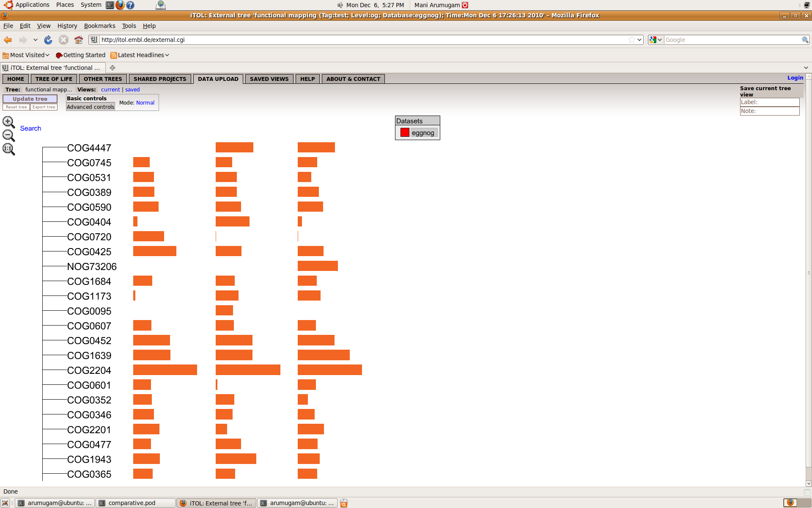Screen dimensions: 812x508
Task: Reload the page with the refresh icon
Action: [x=48, y=40]
